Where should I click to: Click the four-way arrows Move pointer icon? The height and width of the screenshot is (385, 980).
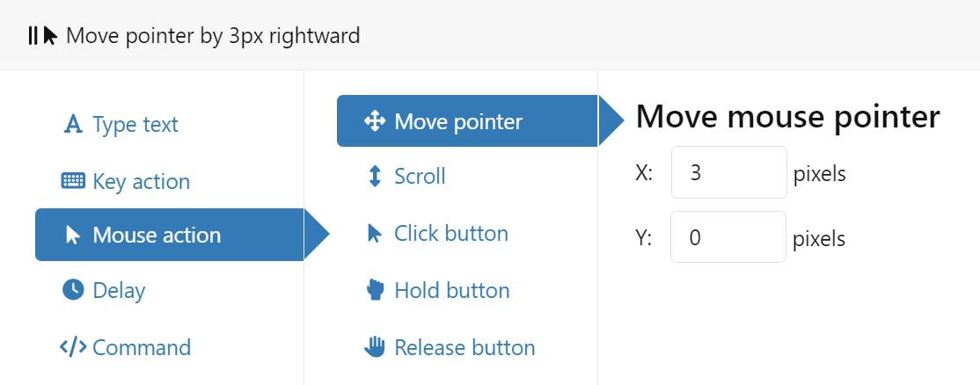(375, 121)
